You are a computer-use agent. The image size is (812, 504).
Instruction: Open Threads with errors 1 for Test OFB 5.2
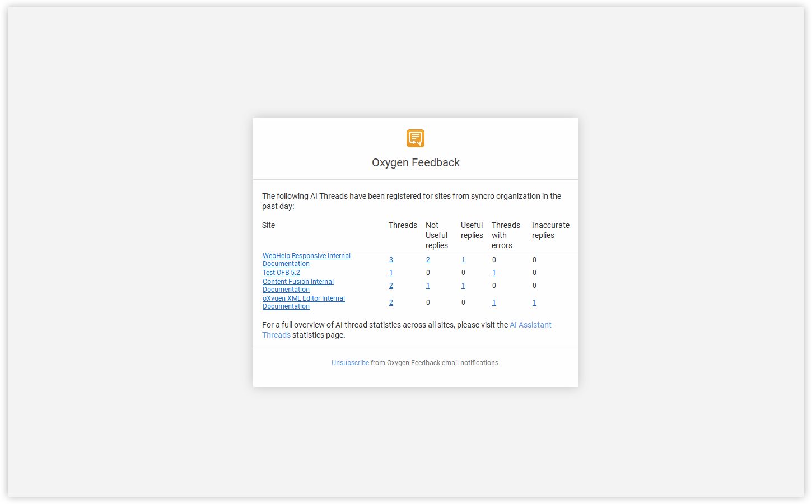494,273
